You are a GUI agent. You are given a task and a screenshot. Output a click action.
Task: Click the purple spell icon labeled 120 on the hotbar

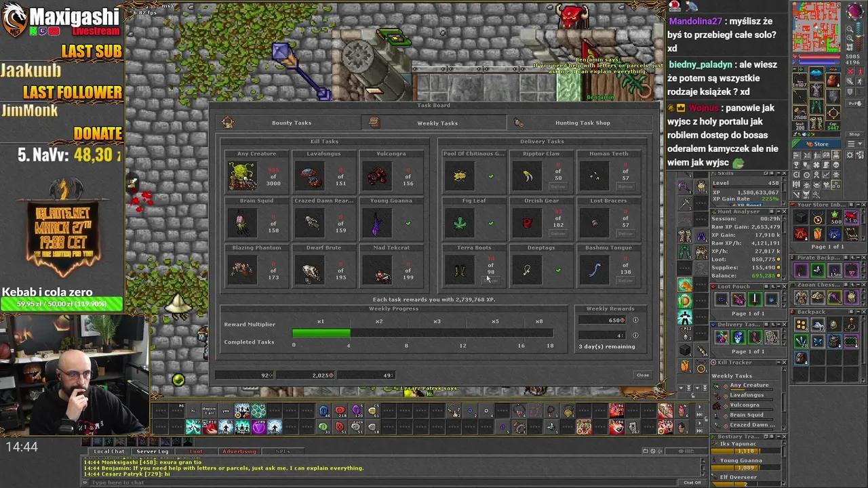(357, 411)
